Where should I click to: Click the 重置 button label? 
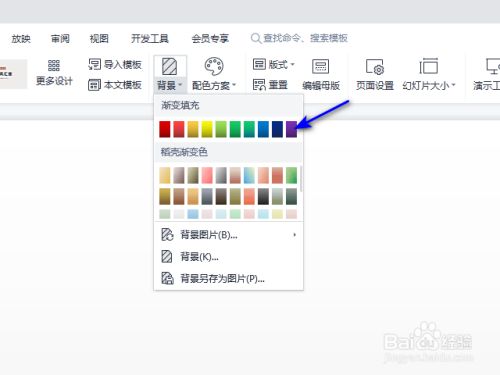pyautogui.click(x=278, y=85)
